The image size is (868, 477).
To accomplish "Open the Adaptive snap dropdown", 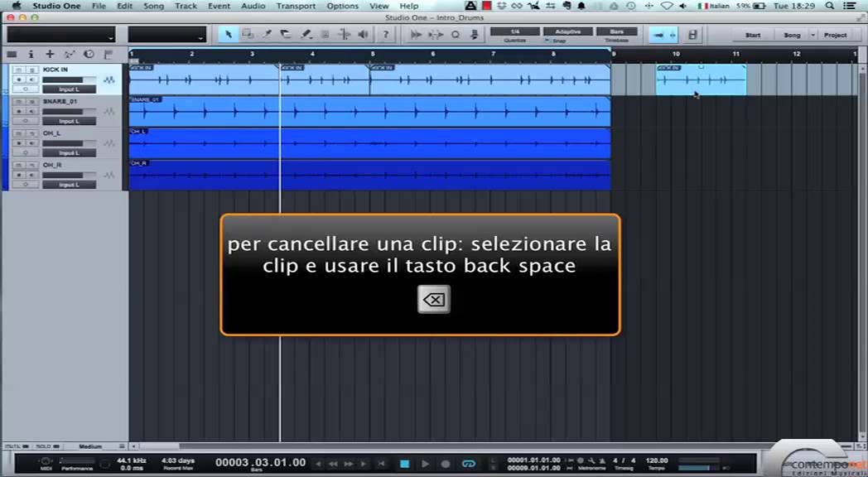I will pos(568,31).
